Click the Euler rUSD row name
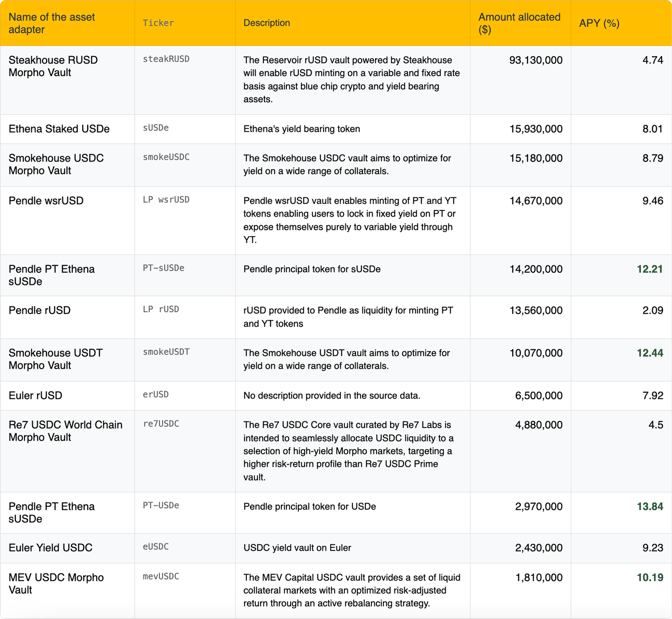 [x=35, y=395]
